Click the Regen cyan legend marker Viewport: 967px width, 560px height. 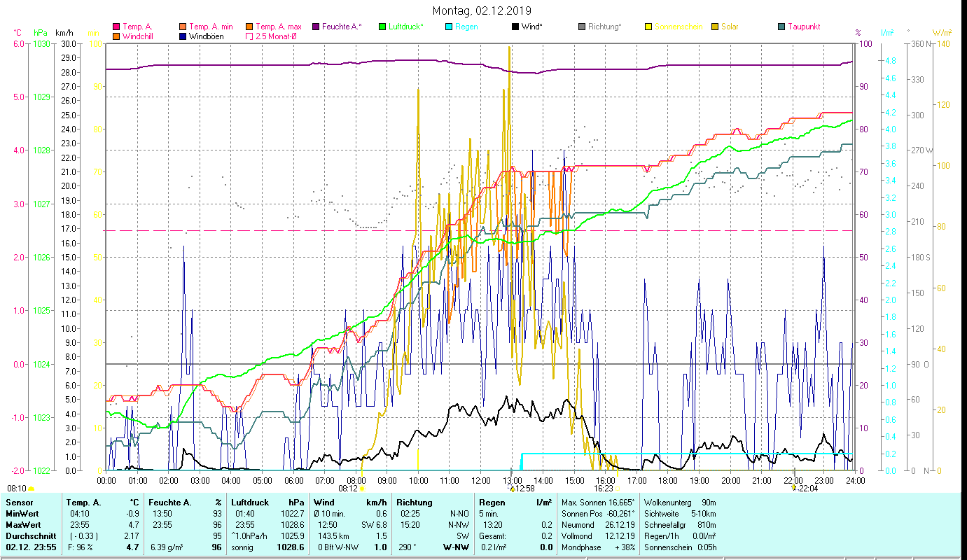click(x=449, y=27)
